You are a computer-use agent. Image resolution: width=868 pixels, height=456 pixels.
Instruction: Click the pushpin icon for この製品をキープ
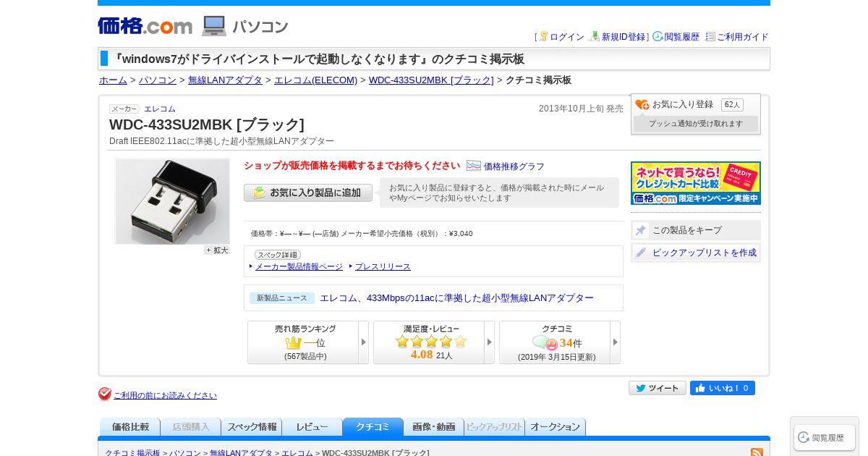click(x=641, y=230)
